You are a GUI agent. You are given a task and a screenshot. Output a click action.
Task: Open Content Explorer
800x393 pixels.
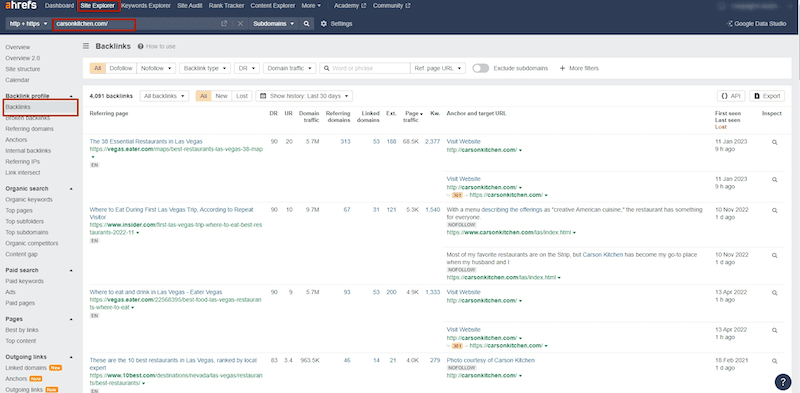coord(273,6)
